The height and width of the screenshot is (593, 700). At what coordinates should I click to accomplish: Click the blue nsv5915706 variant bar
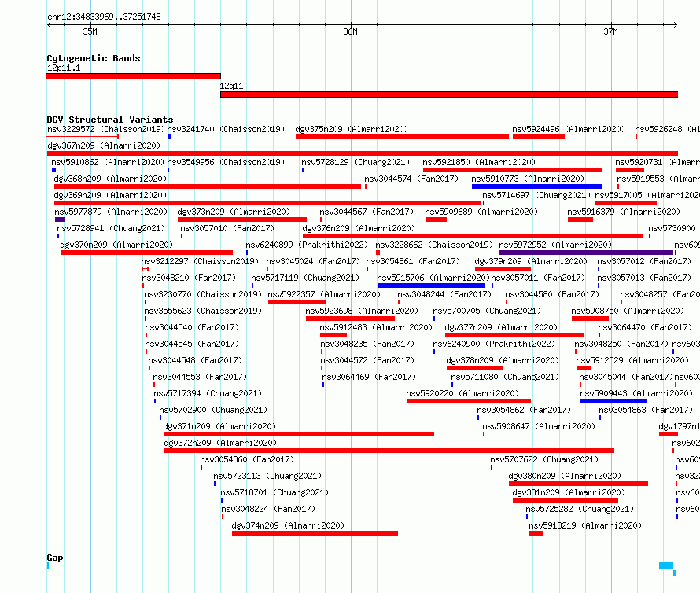click(x=431, y=285)
